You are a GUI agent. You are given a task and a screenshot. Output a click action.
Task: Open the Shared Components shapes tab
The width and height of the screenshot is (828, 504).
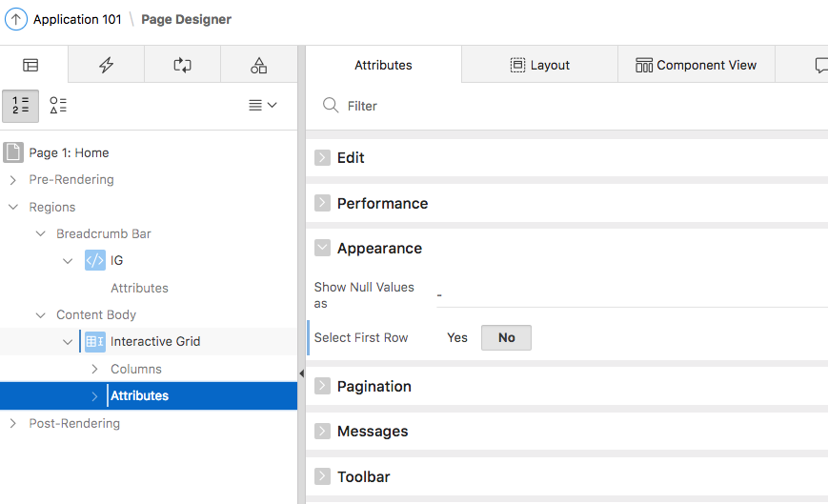[258, 65]
